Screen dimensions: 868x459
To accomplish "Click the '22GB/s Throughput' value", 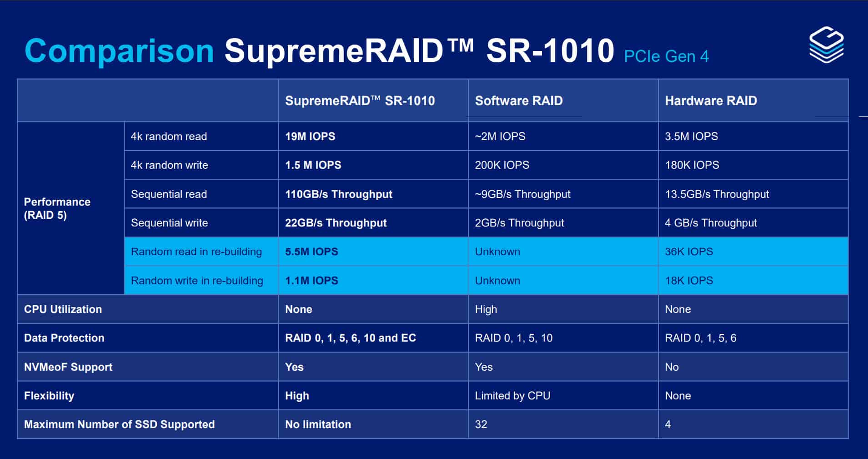I will (336, 223).
